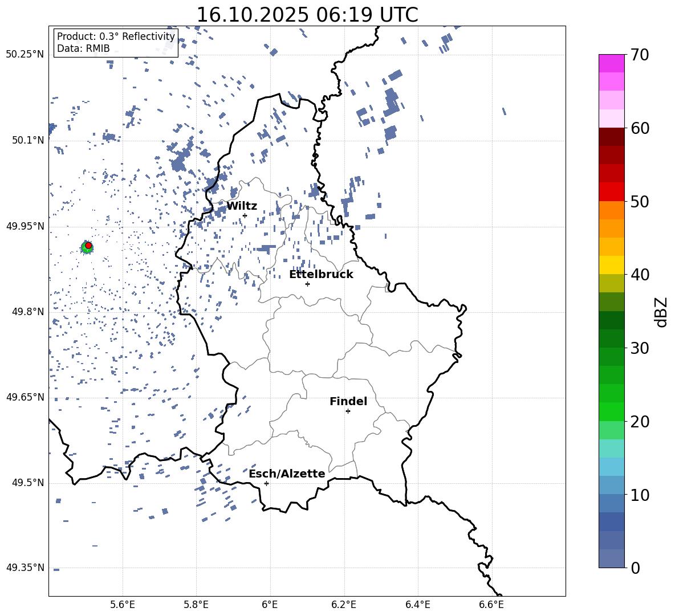Screen dimensions: 675x616
Task: Click the 70 dBZ colorbar label
Action: click(x=640, y=55)
